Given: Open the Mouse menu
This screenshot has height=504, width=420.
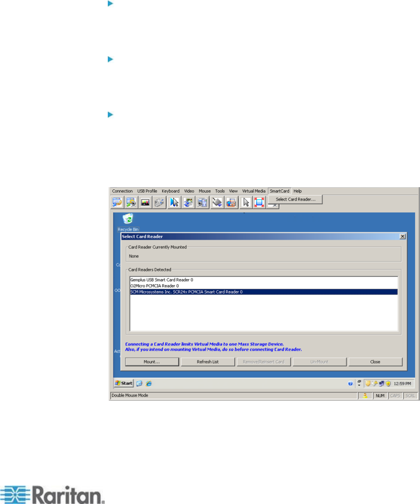Looking at the screenshot, I should 204,191.
